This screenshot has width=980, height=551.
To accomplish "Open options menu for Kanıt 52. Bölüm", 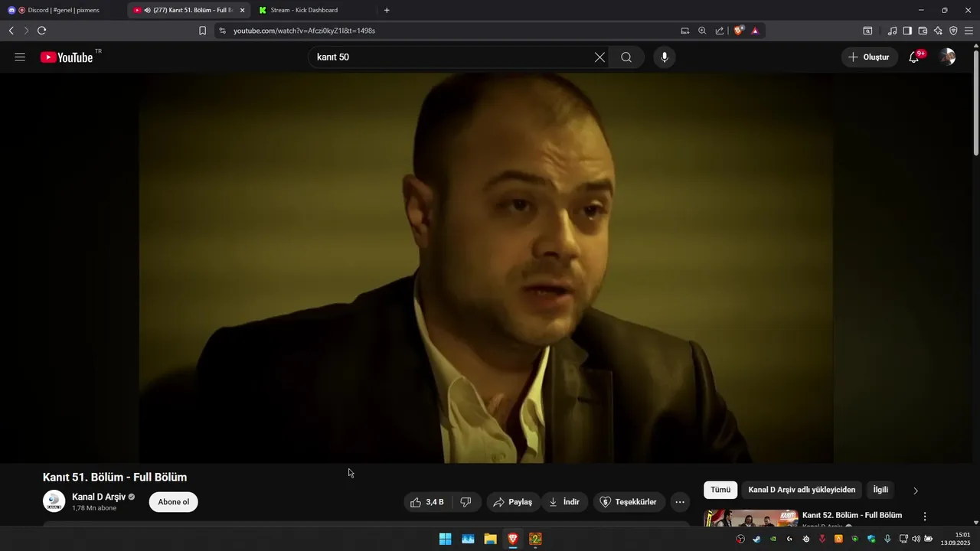I will [925, 517].
